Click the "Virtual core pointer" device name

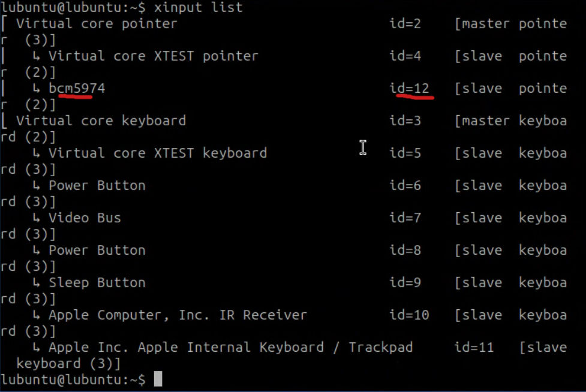(x=97, y=24)
